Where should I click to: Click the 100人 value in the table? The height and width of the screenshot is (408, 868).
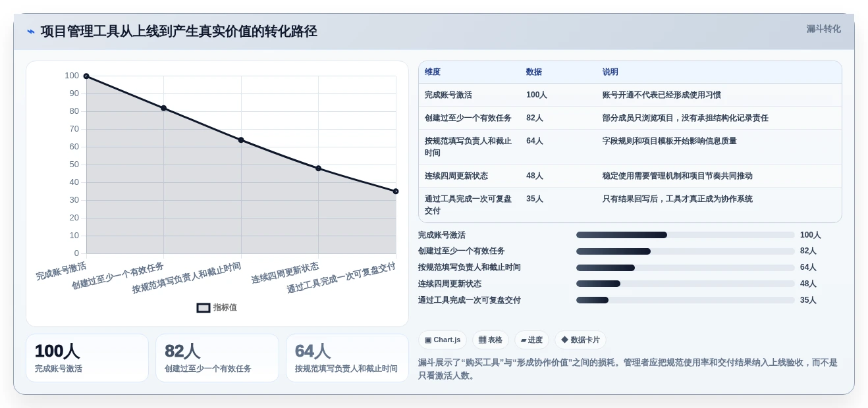click(x=537, y=95)
